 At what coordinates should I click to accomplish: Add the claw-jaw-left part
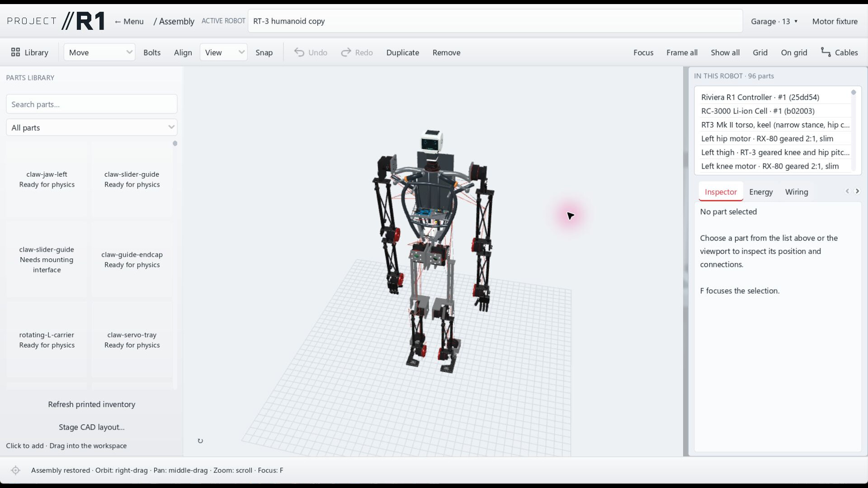click(47, 179)
